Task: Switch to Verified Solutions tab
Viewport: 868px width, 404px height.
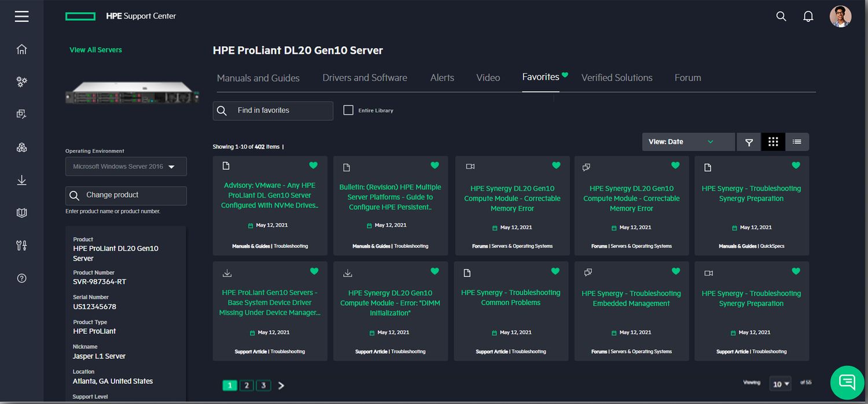Action: pos(617,78)
